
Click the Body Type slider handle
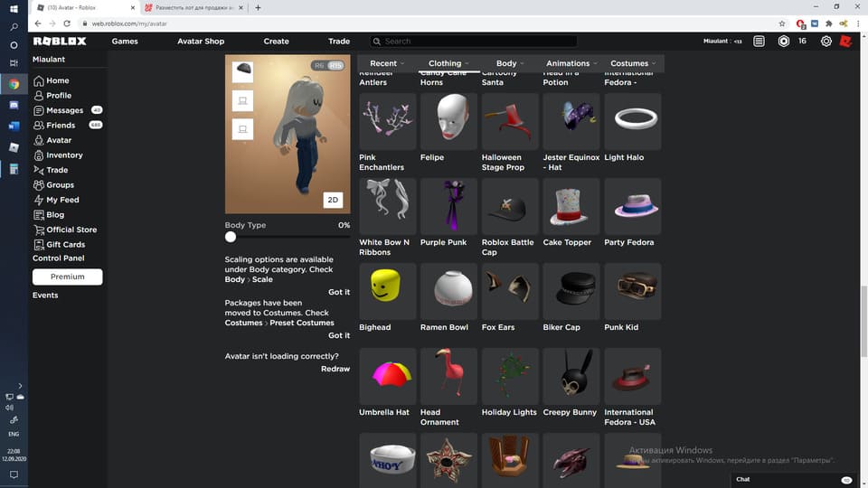click(231, 237)
